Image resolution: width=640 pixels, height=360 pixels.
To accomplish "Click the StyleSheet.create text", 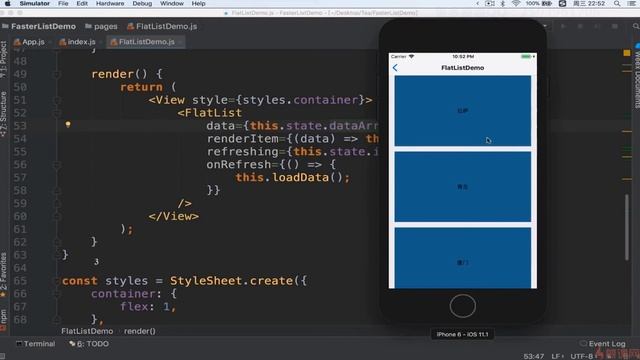I will (231, 281).
